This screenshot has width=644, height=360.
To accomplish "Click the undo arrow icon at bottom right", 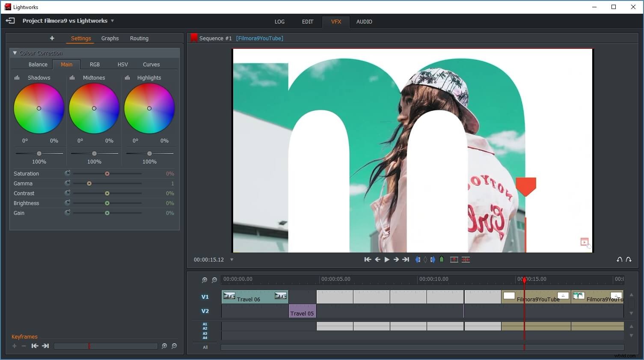I will pyautogui.click(x=620, y=259).
